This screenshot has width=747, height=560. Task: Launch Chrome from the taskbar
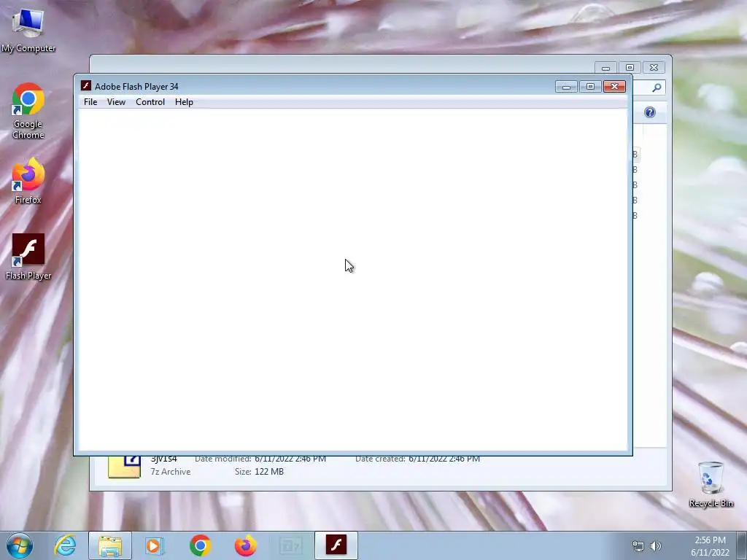[200, 545]
